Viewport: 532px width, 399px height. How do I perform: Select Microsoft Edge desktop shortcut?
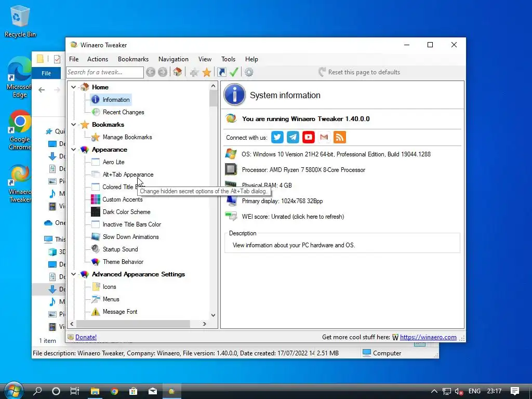point(19,77)
